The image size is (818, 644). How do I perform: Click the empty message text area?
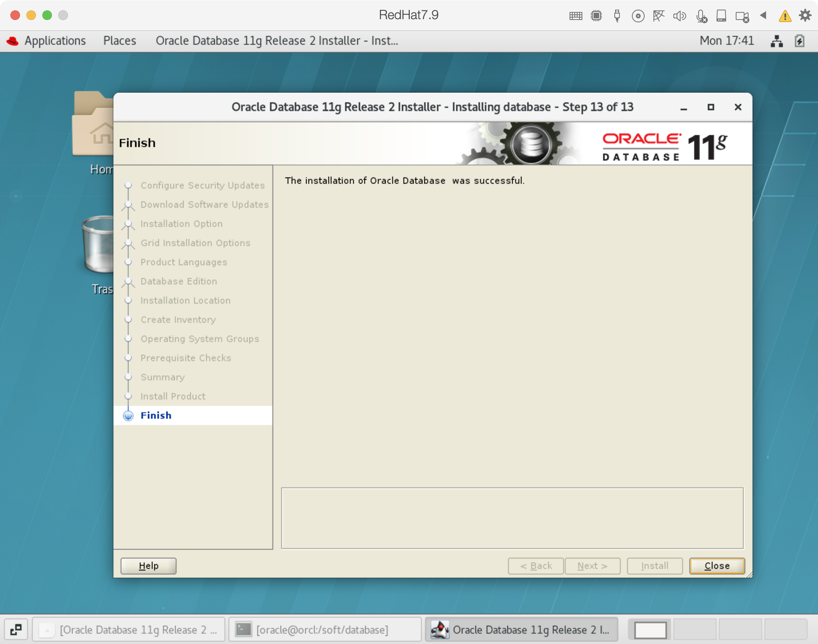click(x=512, y=518)
